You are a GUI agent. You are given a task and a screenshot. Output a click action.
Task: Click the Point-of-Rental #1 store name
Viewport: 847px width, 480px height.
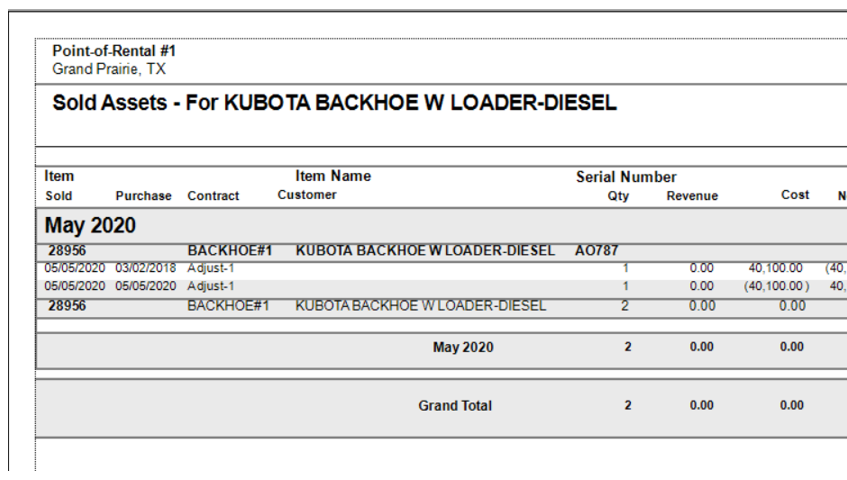click(x=114, y=51)
